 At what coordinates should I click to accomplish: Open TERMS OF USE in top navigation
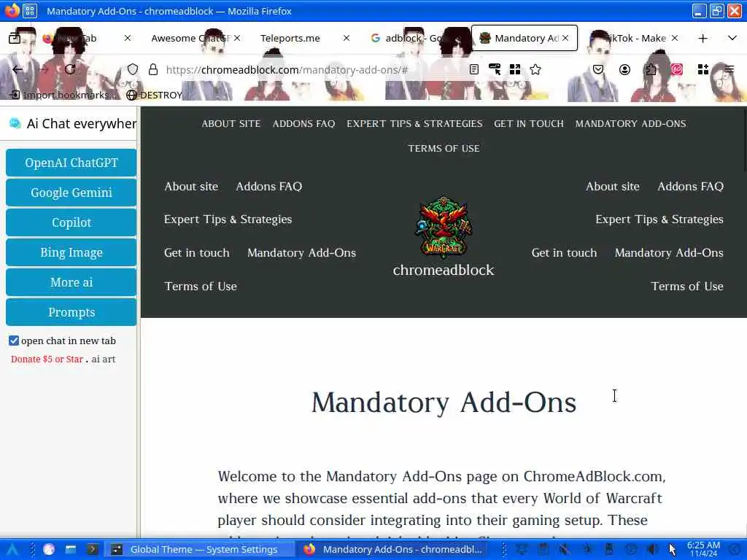click(444, 148)
